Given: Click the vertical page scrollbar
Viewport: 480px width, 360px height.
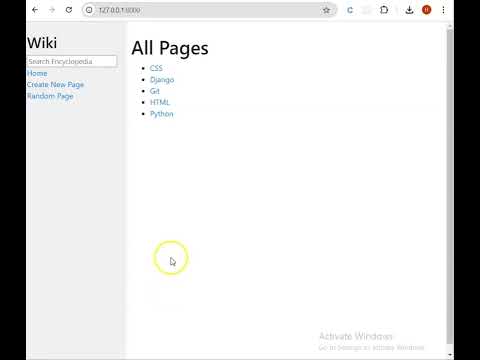Looking at the screenshot, I should point(450,187).
